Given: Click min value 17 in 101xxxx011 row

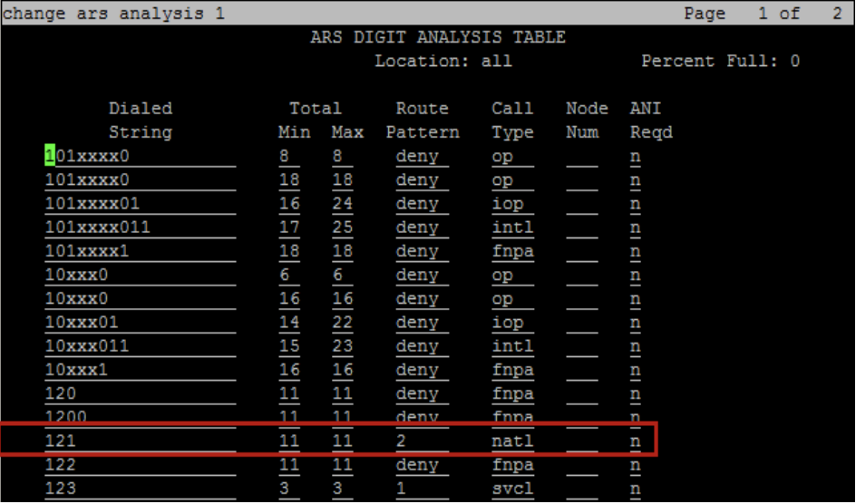Looking at the screenshot, I should pyautogui.click(x=289, y=228).
